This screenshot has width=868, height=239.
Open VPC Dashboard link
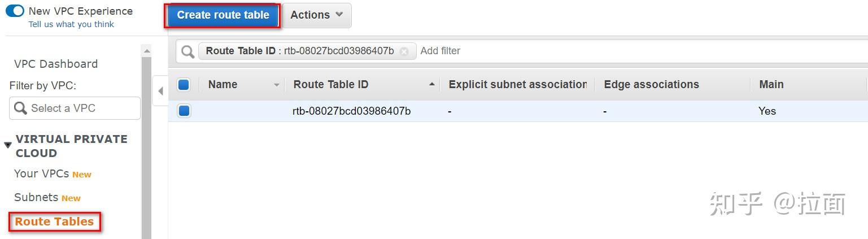(56, 64)
